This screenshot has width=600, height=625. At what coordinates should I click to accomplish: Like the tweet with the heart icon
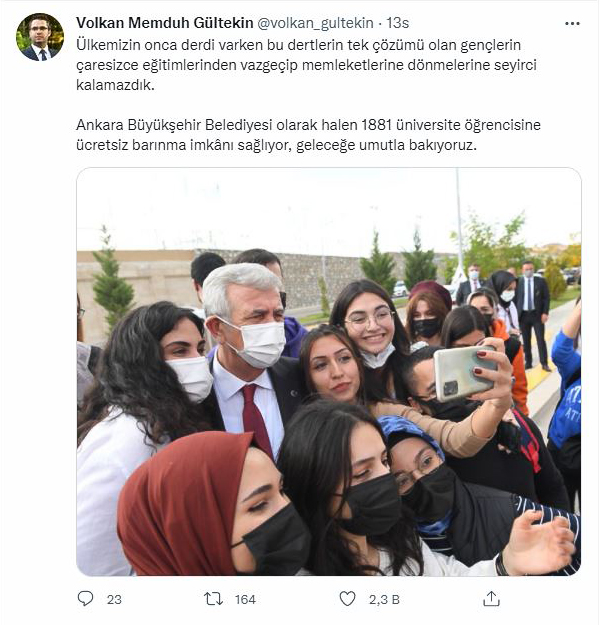(x=347, y=599)
